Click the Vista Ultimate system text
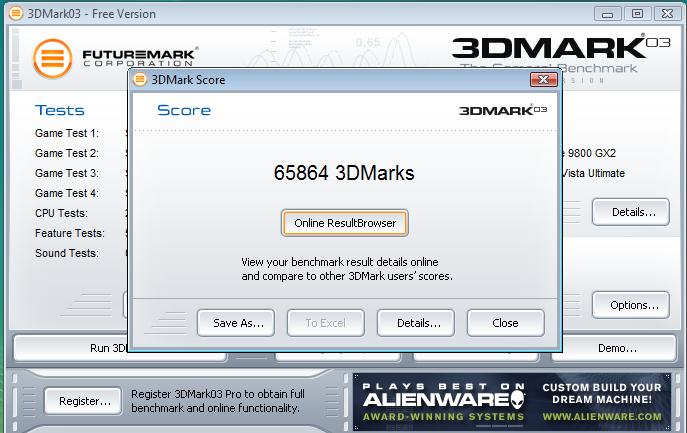This screenshot has width=687, height=433. pyautogui.click(x=594, y=174)
